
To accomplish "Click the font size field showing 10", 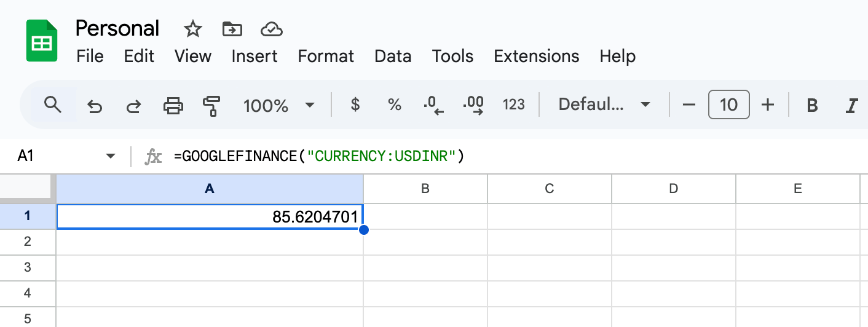I will pyautogui.click(x=728, y=105).
